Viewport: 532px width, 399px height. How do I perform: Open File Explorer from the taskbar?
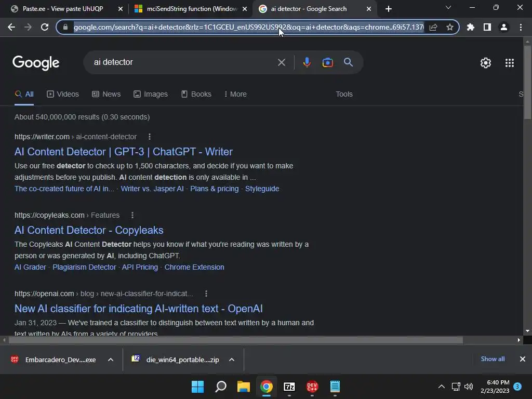pos(243,387)
